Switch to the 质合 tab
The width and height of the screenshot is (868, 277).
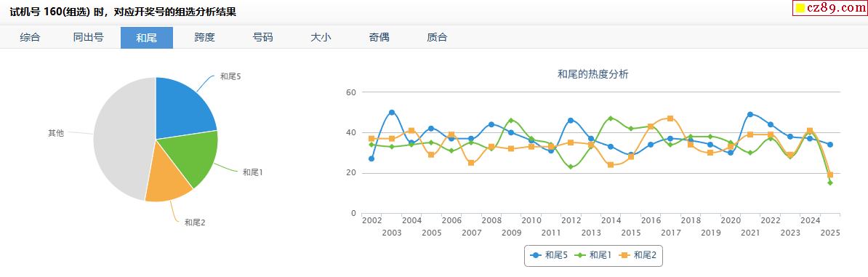(x=438, y=38)
